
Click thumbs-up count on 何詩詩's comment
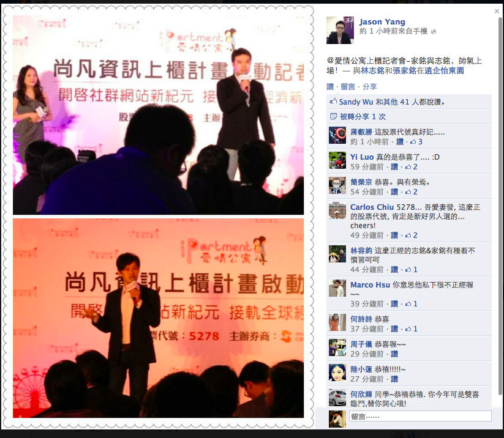(x=411, y=329)
